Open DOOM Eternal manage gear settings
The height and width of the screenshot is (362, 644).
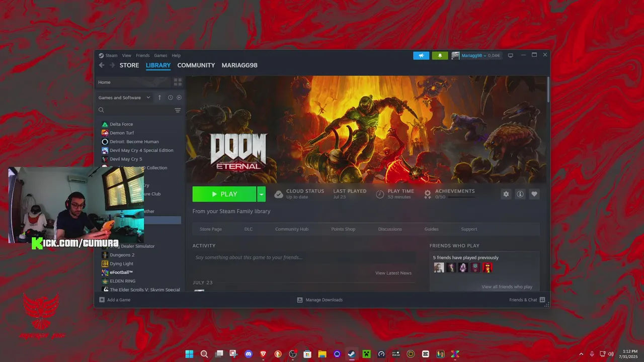(506, 194)
